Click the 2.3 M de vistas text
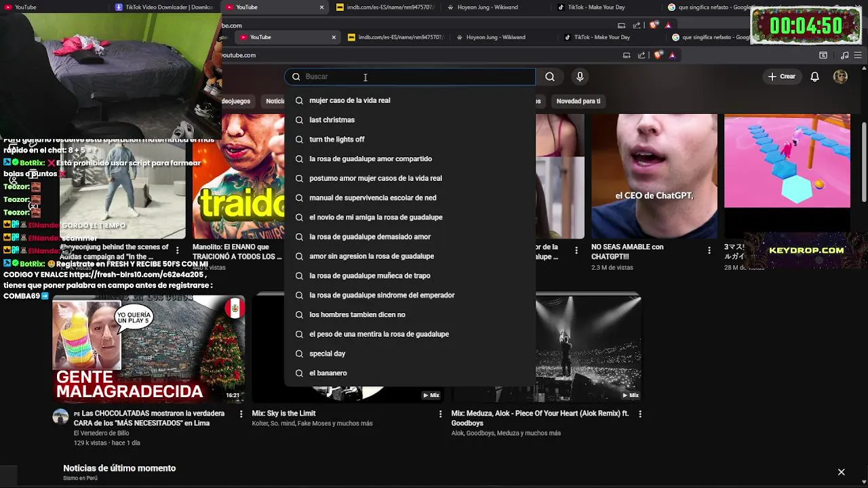This screenshot has width=868, height=488. (x=612, y=268)
